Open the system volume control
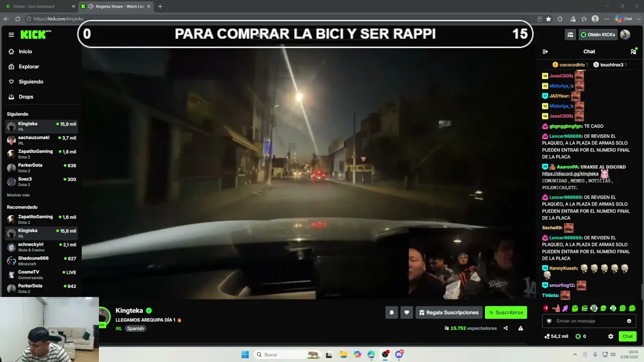The width and height of the screenshot is (644, 362). (613, 354)
